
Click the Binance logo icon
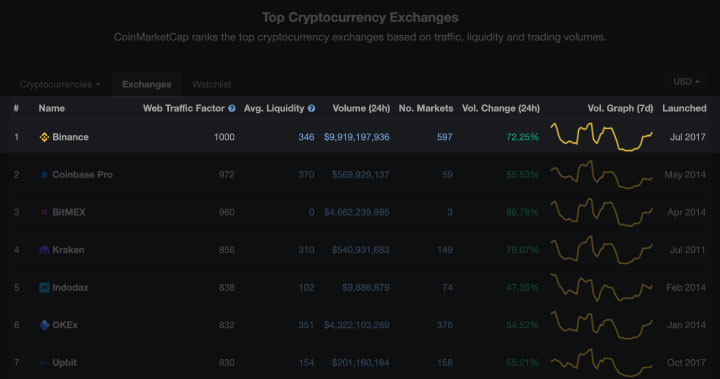coord(44,137)
